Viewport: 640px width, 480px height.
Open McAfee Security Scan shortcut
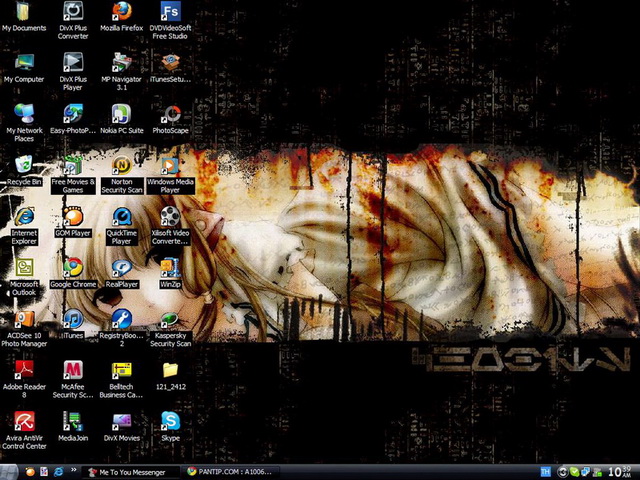click(73, 370)
